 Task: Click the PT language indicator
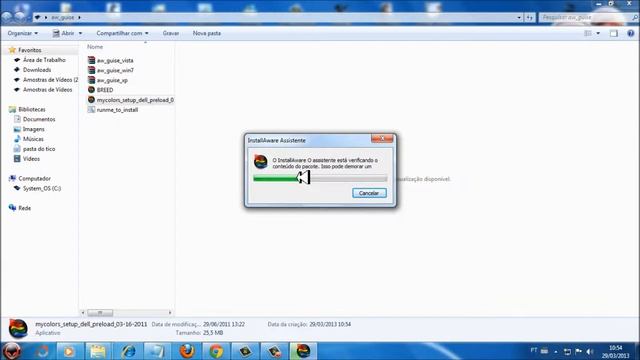pos(533,350)
